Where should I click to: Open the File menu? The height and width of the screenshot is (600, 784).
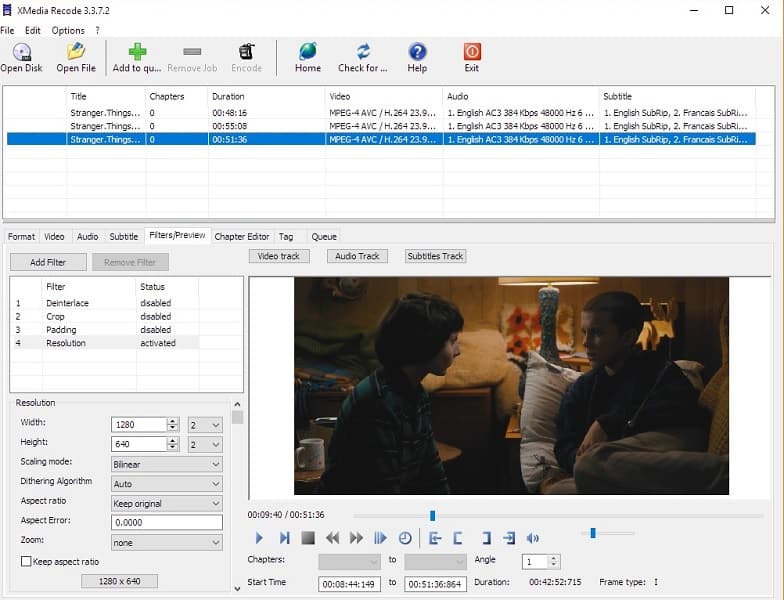click(8, 30)
